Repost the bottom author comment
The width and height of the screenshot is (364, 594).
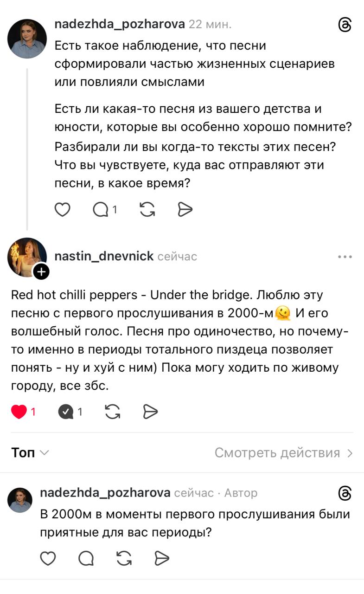124,559
